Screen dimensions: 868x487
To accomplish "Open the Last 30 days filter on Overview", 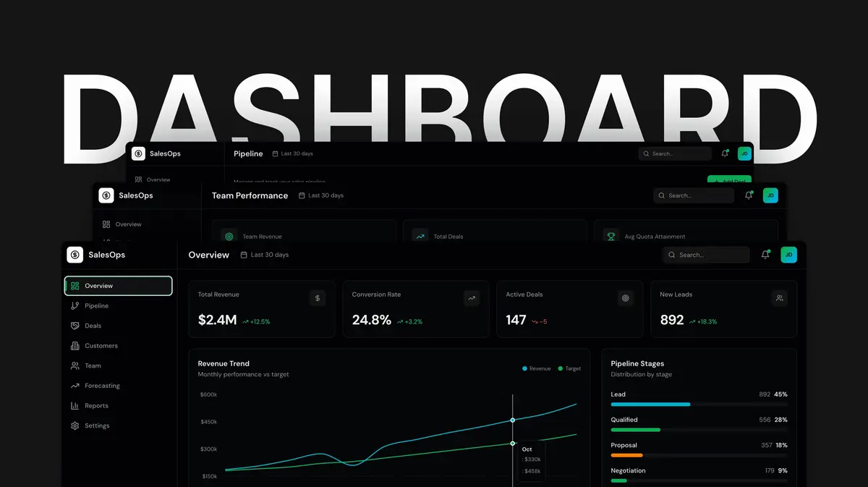I will [264, 255].
